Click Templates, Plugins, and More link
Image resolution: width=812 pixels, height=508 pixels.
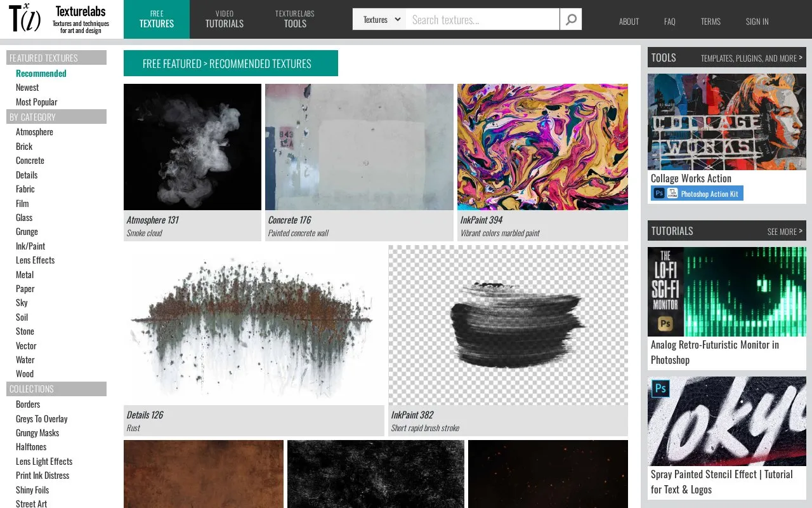pos(752,58)
